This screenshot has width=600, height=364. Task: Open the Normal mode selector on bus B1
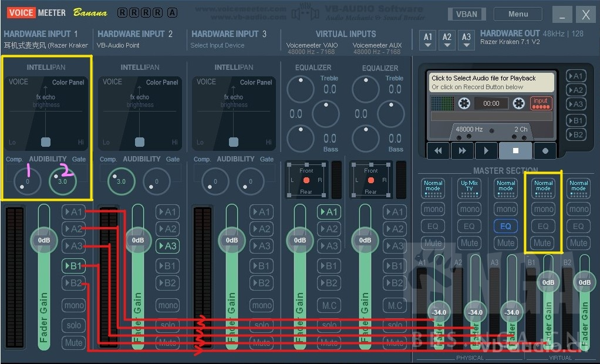click(543, 188)
